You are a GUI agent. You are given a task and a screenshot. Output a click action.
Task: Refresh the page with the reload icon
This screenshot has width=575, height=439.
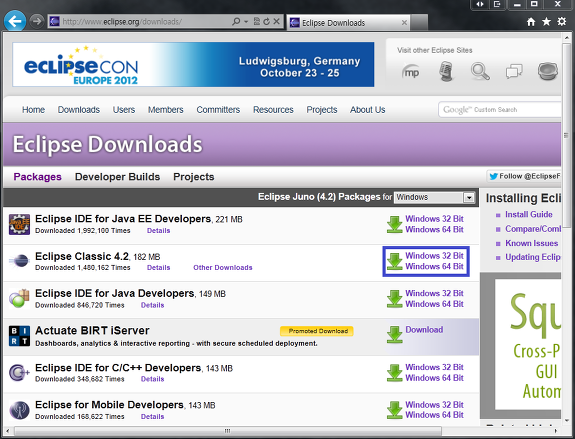[x=267, y=22]
